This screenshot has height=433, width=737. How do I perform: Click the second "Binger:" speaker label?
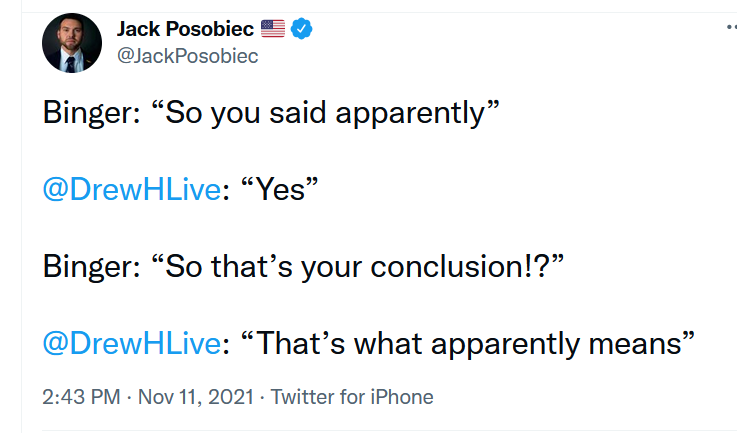(92, 267)
